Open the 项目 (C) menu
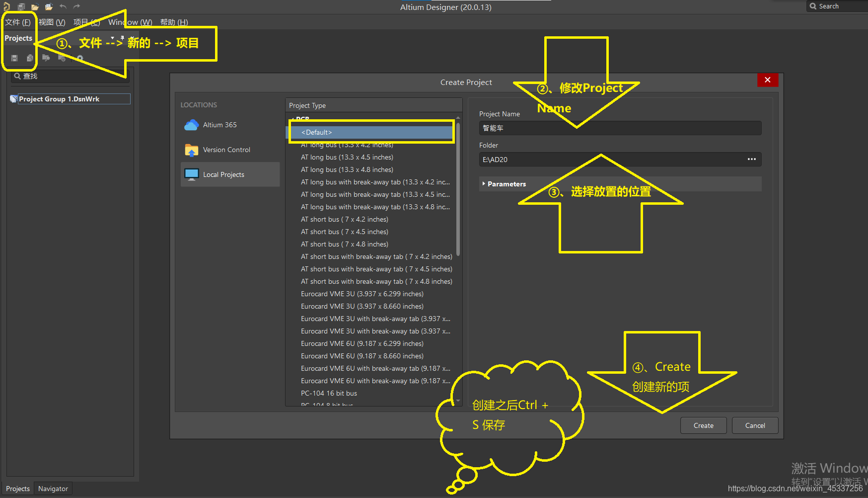The height and width of the screenshot is (498, 868). point(87,22)
